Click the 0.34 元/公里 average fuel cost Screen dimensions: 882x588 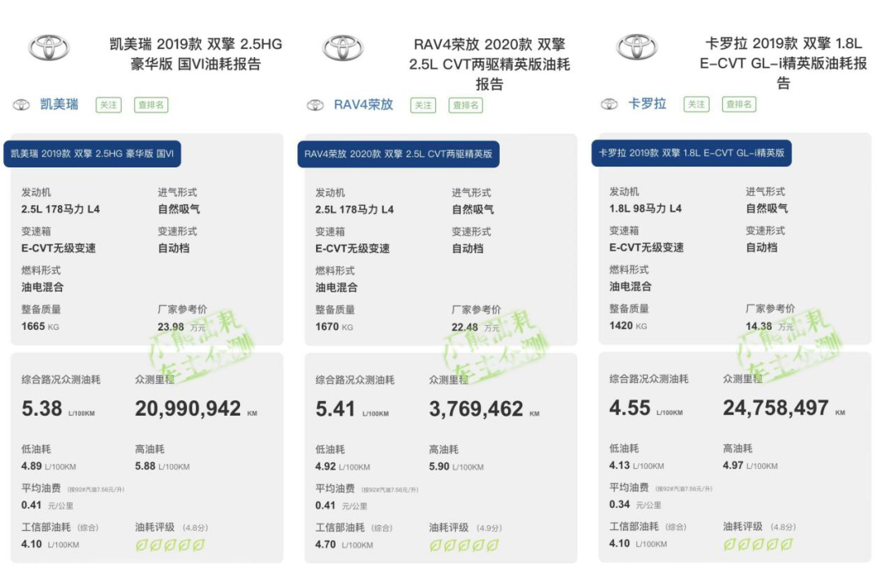point(635,505)
